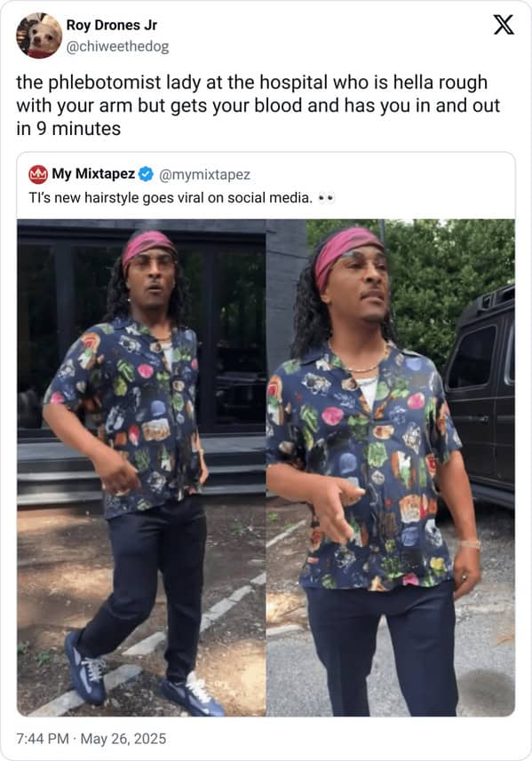
Task: Click the My Mixtapez crown logo avatar
Action: 38,174
